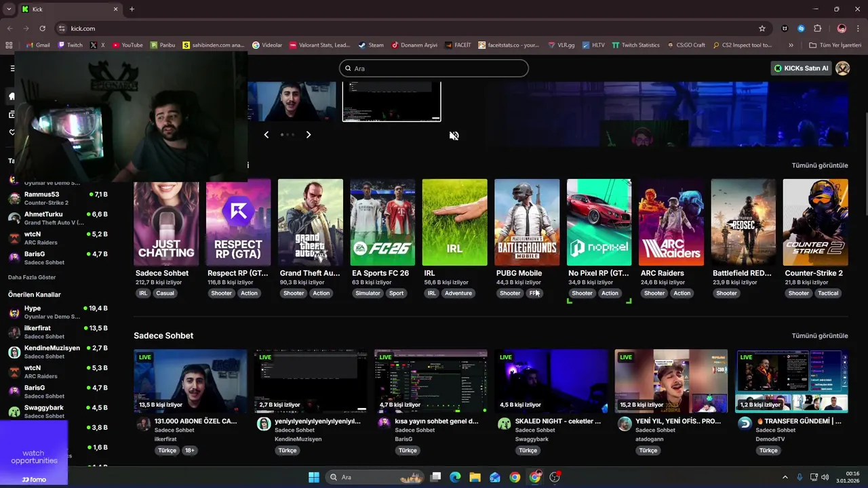Open the Battlefield REDSEC category card
Screen dimensions: 868x488
coord(743,222)
